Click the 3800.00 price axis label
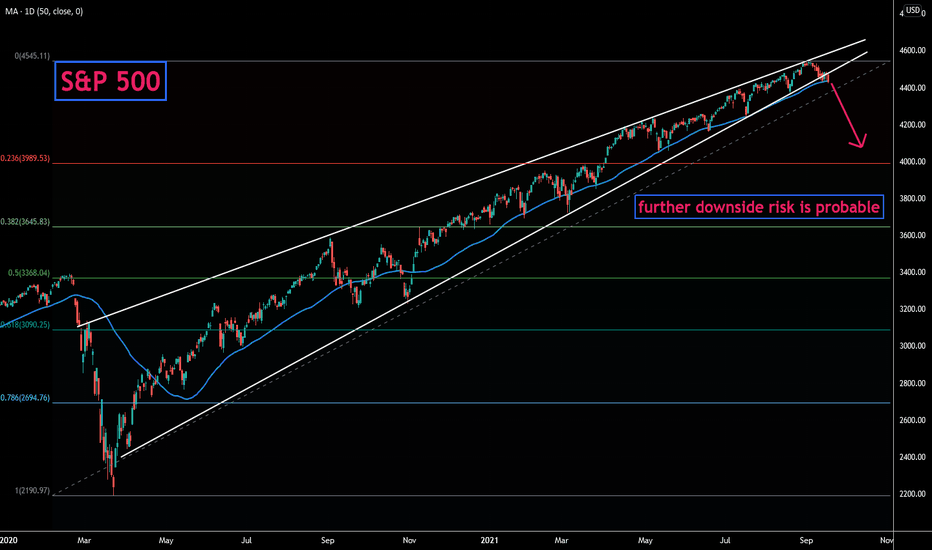 tap(912, 199)
